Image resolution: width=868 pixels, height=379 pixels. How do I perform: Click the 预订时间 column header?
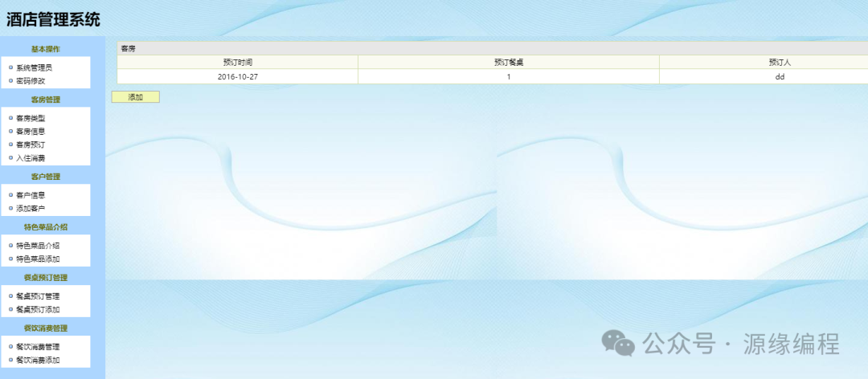[237, 62]
